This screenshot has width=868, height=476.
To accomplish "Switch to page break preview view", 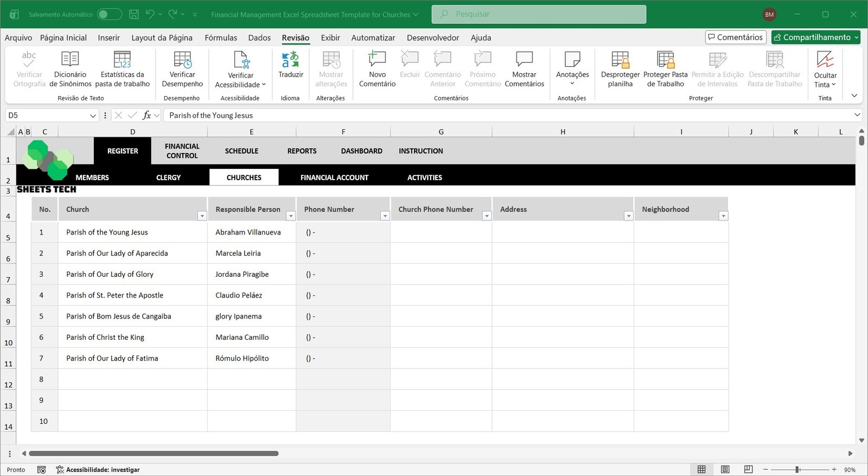I will click(x=748, y=469).
